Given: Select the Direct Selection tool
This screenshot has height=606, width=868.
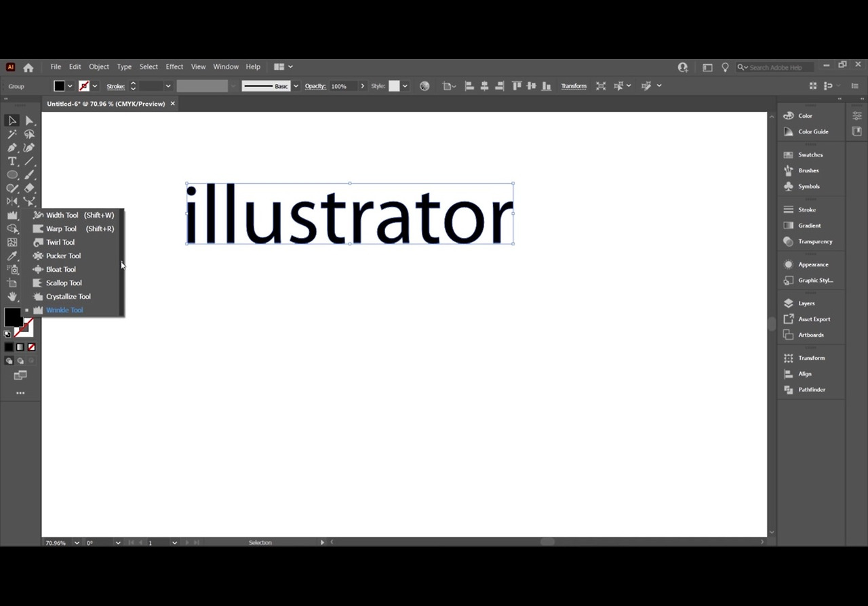Looking at the screenshot, I should point(29,121).
